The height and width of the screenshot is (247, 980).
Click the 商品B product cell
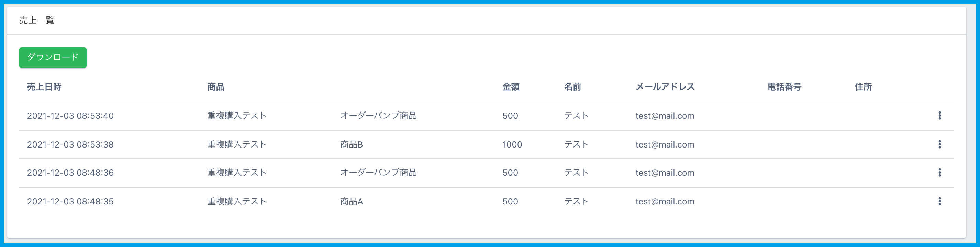(x=352, y=145)
